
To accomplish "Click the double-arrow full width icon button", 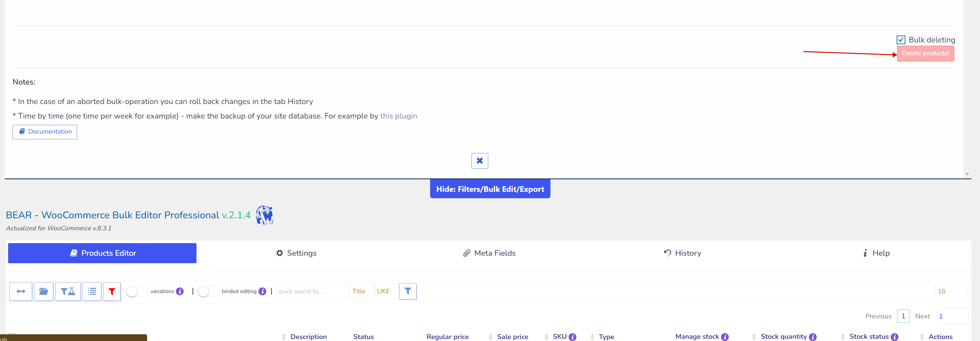I will (21, 291).
